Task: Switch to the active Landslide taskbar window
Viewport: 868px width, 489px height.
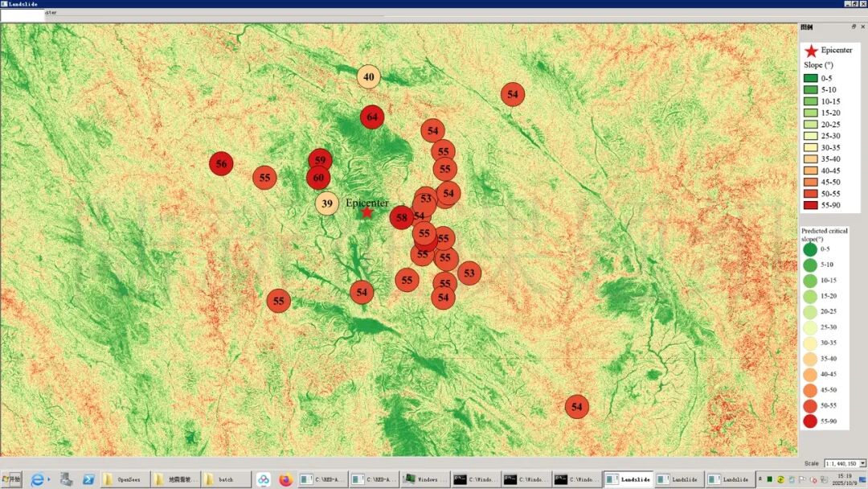Action: [628, 480]
